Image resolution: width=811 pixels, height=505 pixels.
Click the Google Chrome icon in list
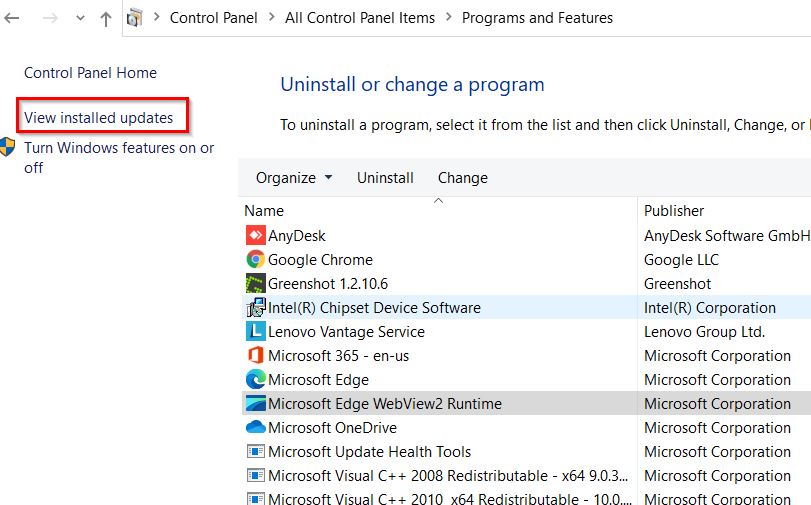[x=256, y=259]
